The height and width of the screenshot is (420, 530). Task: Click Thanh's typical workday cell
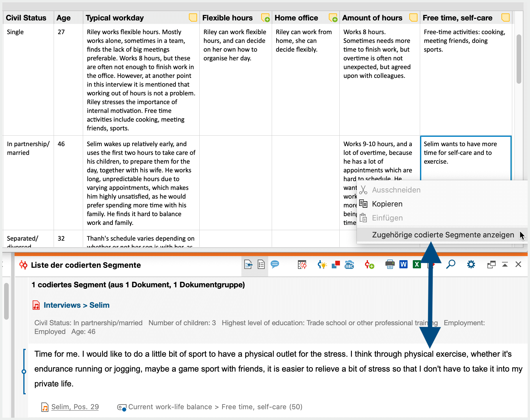point(141,239)
